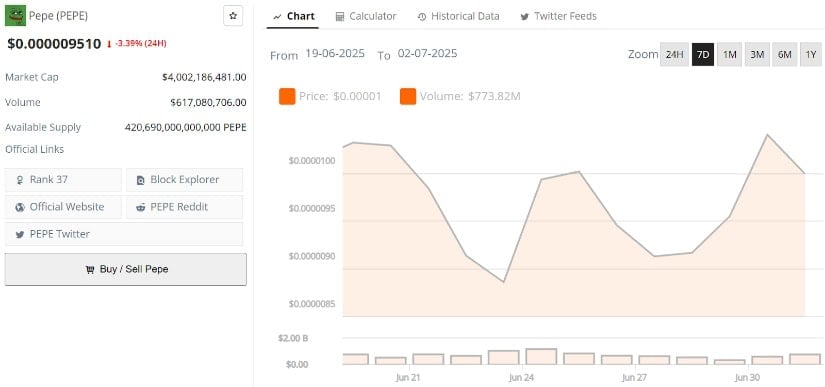Screen dimensions: 825x387
Task: Click the Market Cap label
Action: pos(32,77)
